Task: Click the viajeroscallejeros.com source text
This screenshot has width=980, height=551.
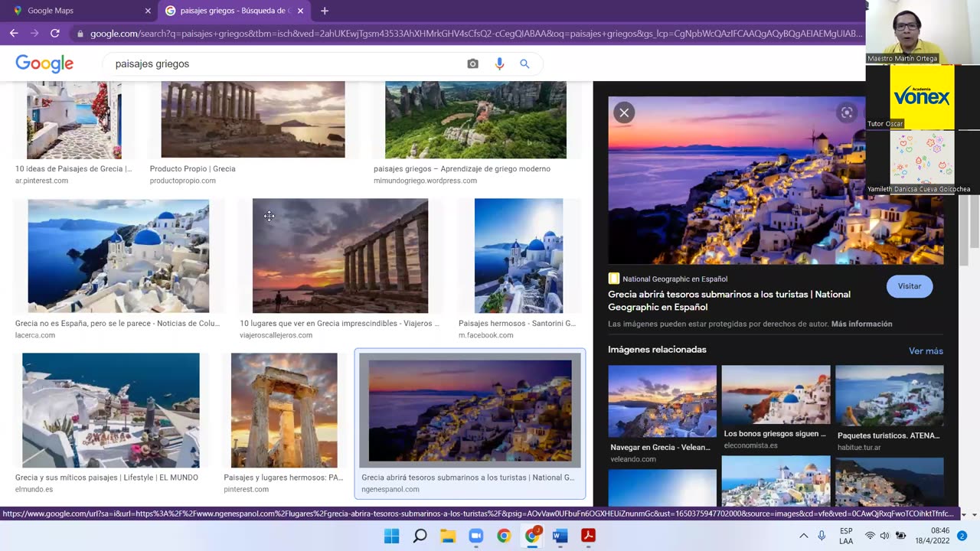Action: click(x=276, y=335)
